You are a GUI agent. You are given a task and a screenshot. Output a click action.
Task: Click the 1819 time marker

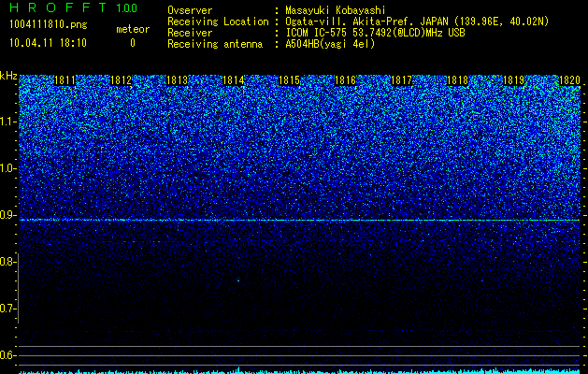513,80
